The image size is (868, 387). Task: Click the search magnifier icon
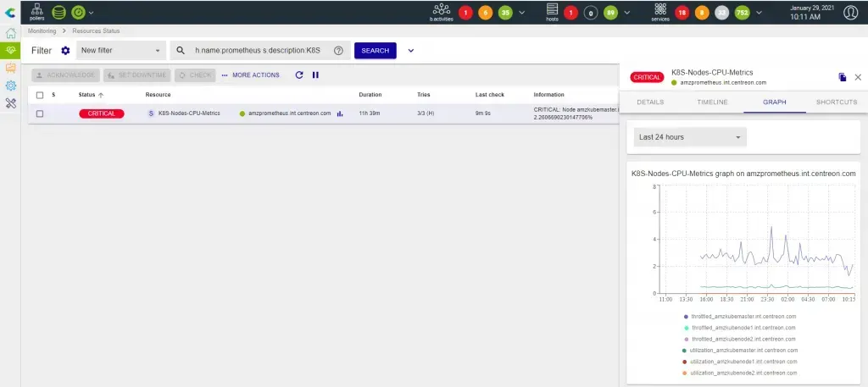coord(181,50)
